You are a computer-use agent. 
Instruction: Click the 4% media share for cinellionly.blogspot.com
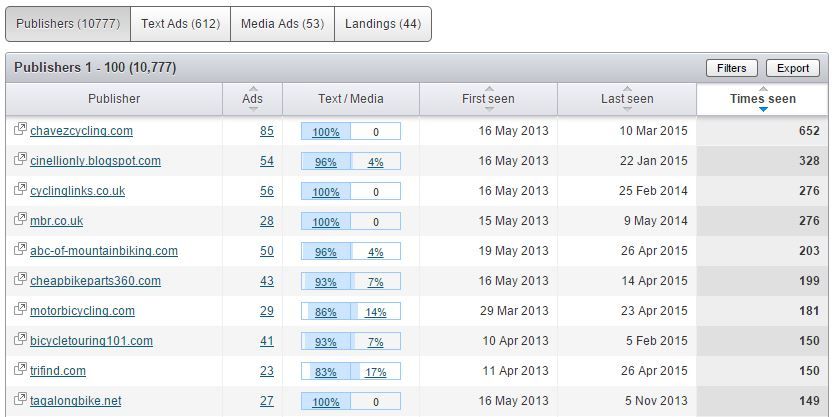pos(376,163)
